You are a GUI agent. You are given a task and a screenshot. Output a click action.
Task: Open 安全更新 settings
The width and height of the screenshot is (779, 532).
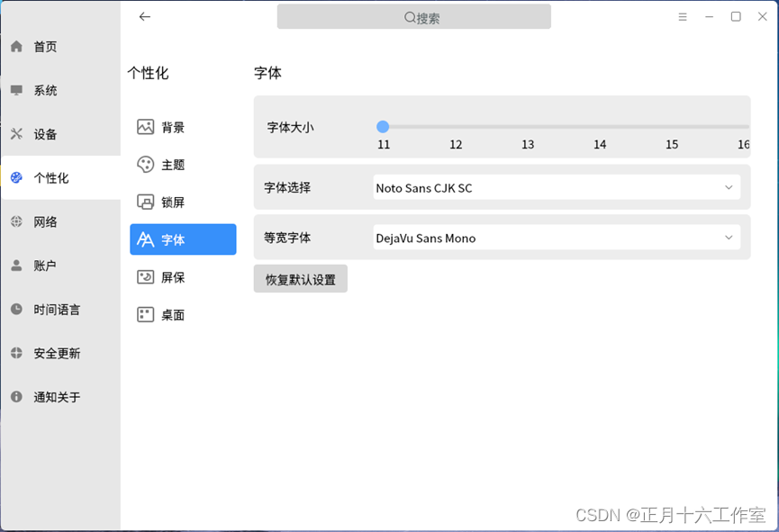(60, 353)
